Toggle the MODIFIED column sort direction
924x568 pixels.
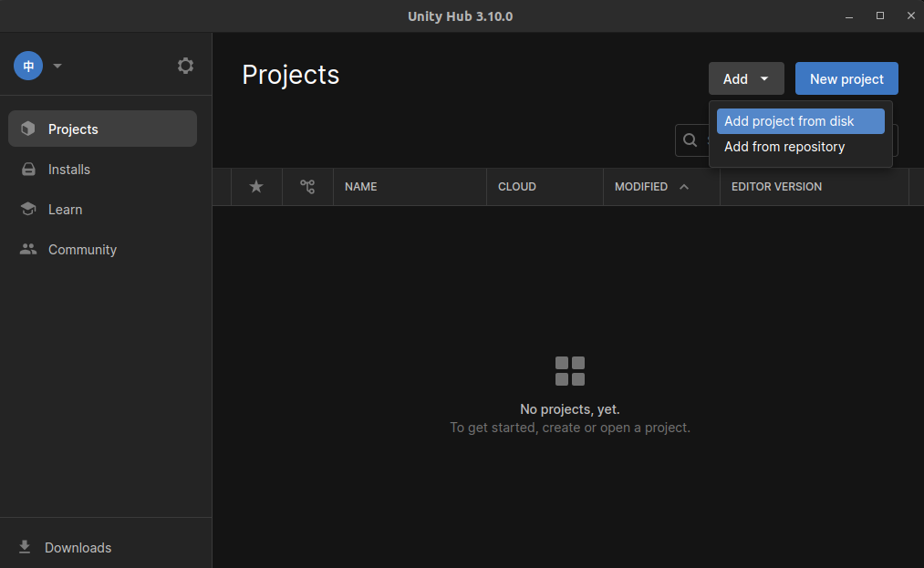point(642,186)
